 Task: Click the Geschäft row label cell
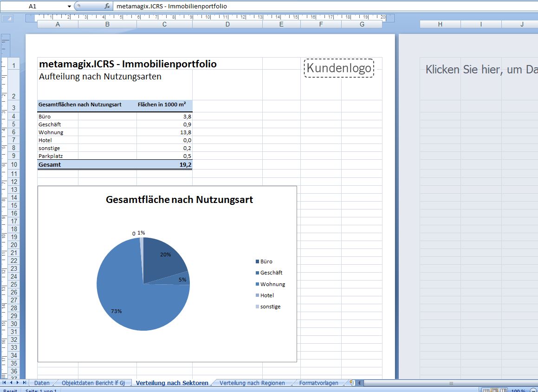(58, 124)
